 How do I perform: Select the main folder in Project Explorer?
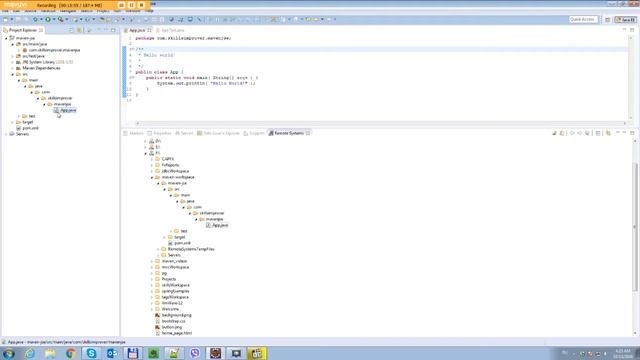pyautogui.click(x=33, y=80)
